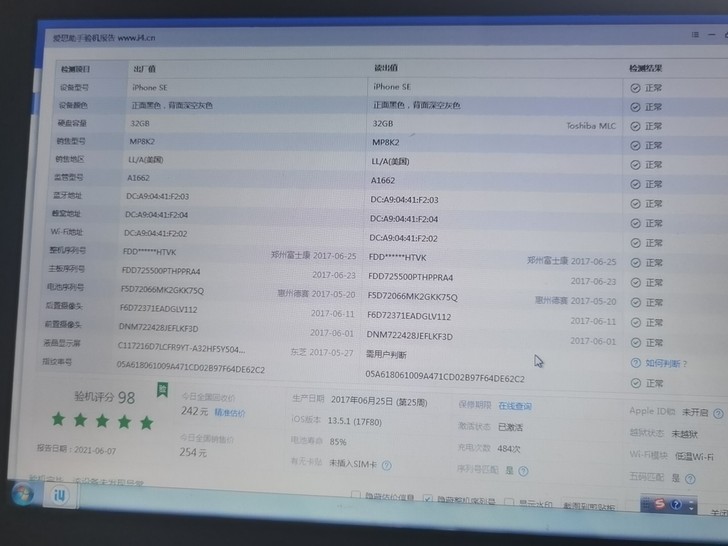Click the check icon in the 电池序列号 row
The width and height of the screenshot is (728, 546).
[636, 303]
